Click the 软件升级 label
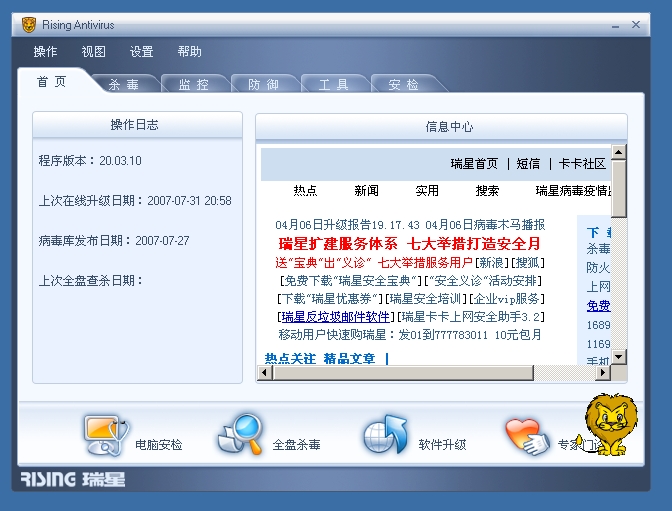672x511 pixels. [x=442, y=445]
